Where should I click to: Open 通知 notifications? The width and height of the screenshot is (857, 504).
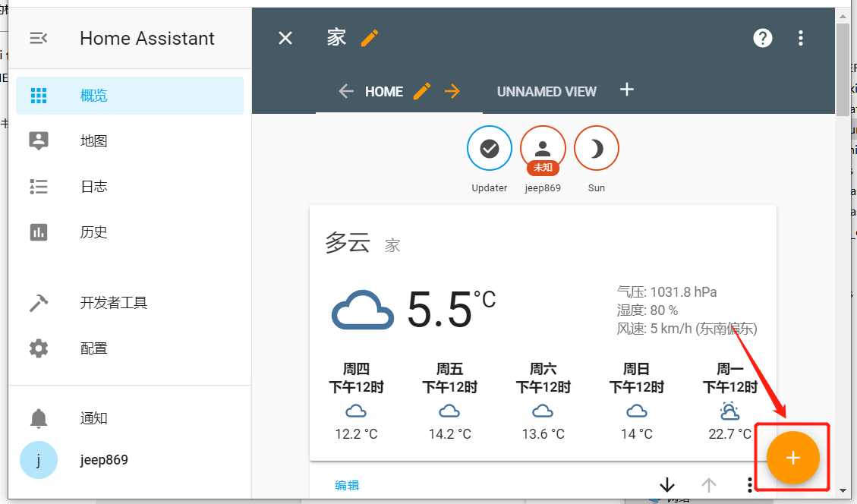pos(130,418)
